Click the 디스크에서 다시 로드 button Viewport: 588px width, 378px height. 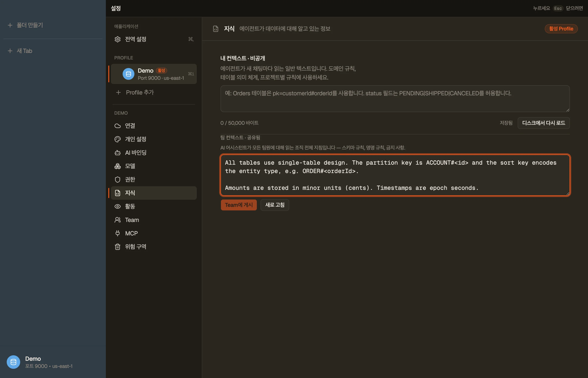(x=543, y=123)
